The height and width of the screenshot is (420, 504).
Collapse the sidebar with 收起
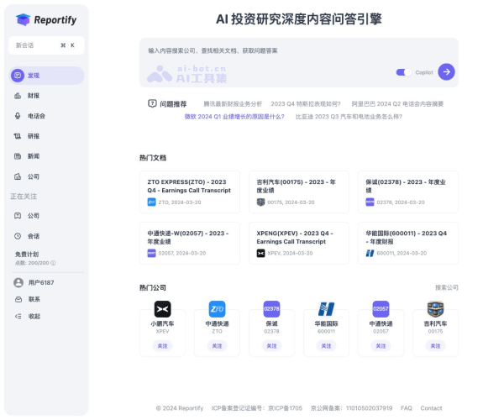tap(34, 316)
